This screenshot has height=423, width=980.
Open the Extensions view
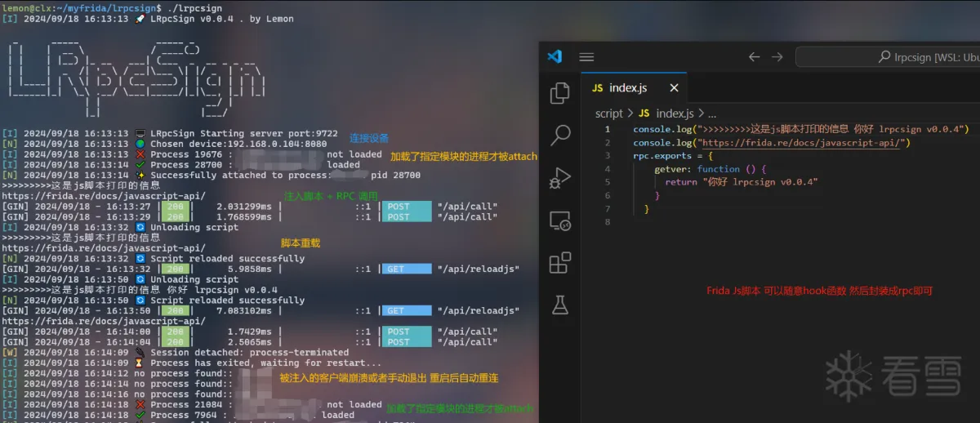tap(559, 262)
